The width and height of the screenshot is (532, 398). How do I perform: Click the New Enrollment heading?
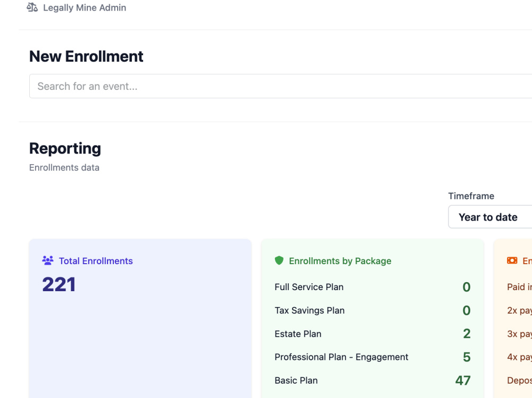pos(86,56)
